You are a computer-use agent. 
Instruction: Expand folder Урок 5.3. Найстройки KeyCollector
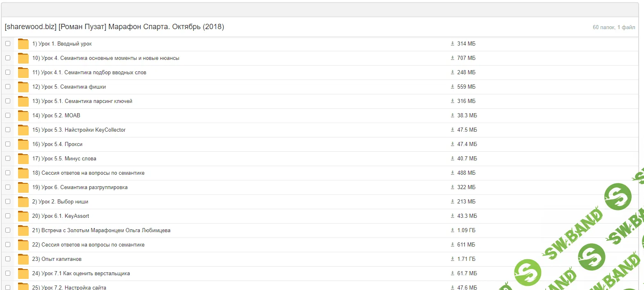79,130
